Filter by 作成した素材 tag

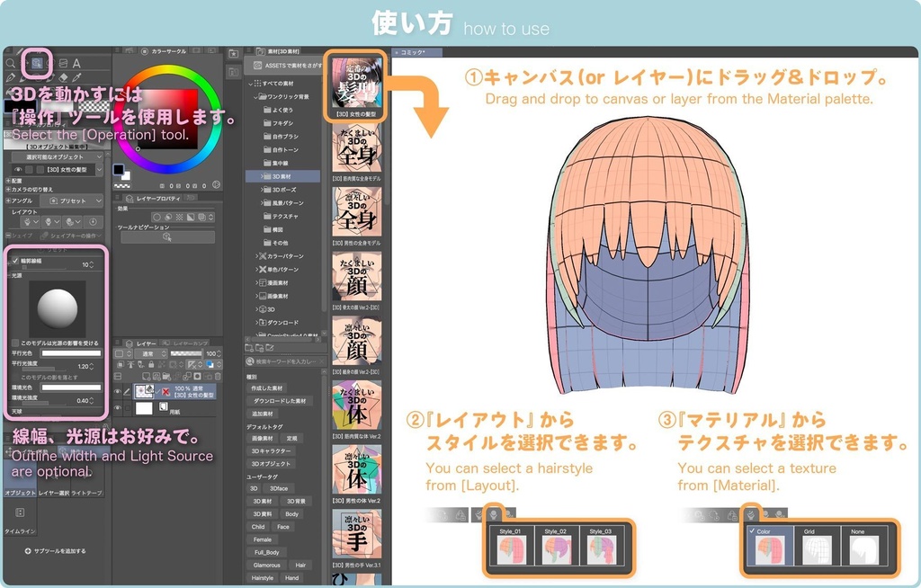[x=266, y=388]
